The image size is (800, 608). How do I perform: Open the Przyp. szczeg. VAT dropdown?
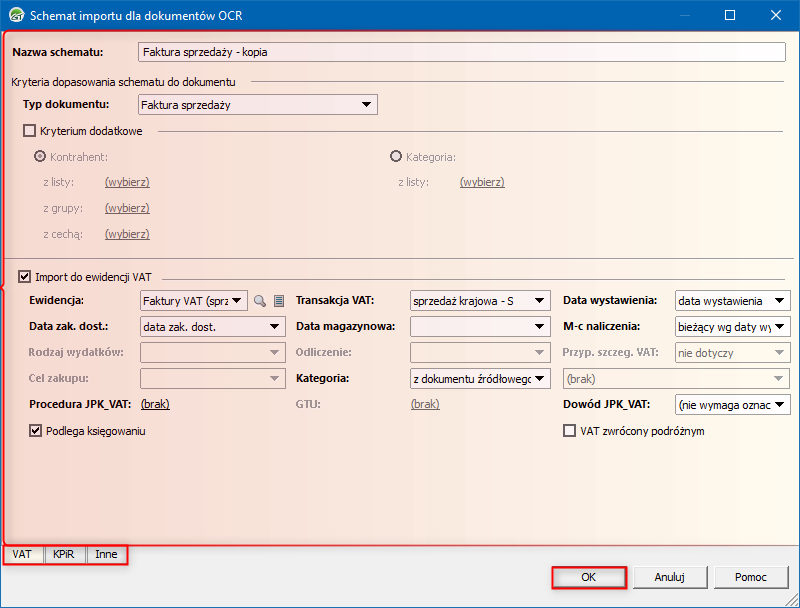click(x=733, y=353)
